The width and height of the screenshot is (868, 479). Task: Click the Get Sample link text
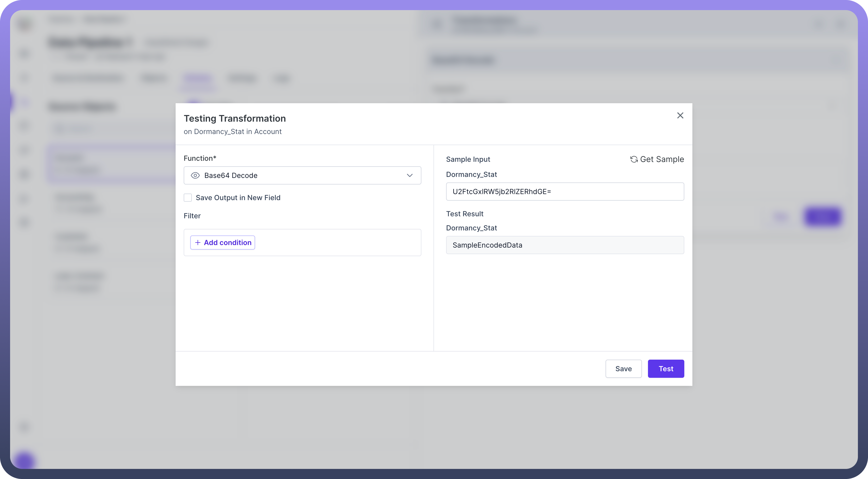coord(662,159)
